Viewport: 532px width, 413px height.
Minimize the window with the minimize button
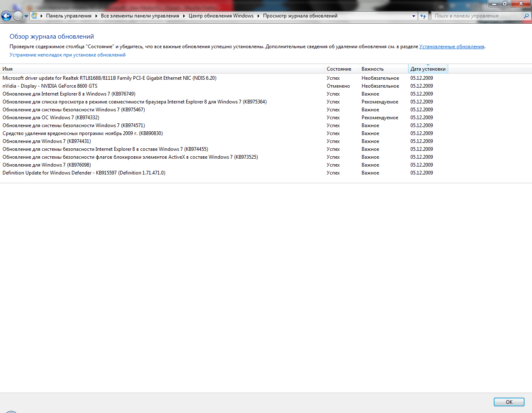tap(494, 3)
